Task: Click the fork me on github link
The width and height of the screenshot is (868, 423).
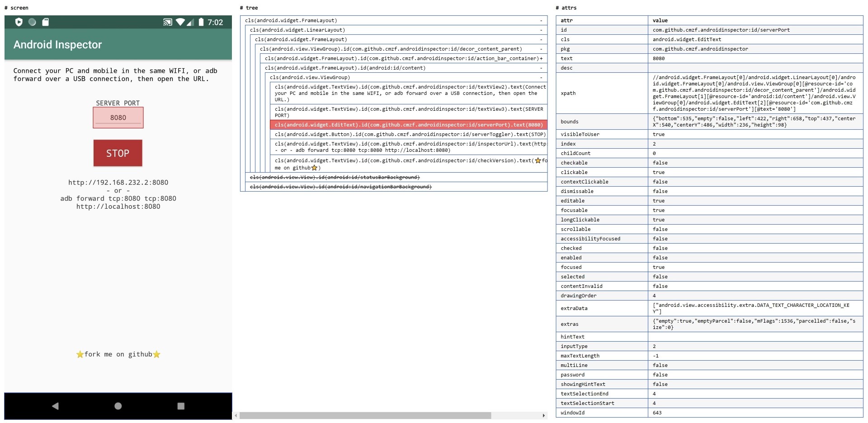Action: pyautogui.click(x=118, y=354)
